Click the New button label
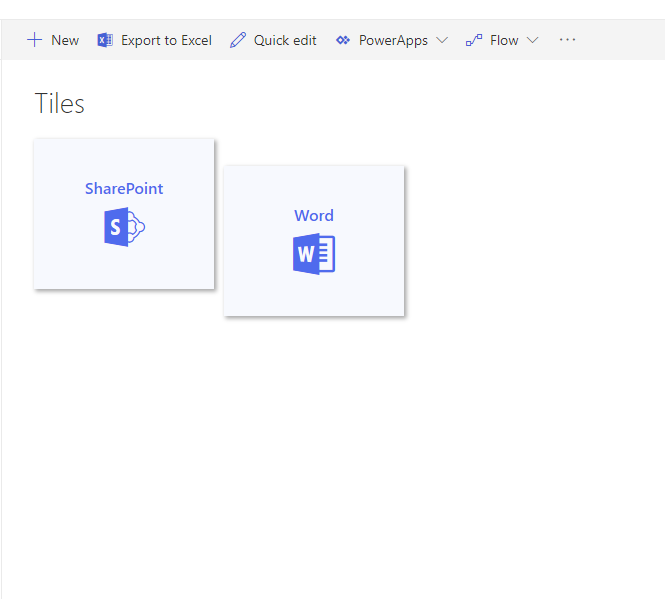The width and height of the screenshot is (665, 599). (65, 40)
